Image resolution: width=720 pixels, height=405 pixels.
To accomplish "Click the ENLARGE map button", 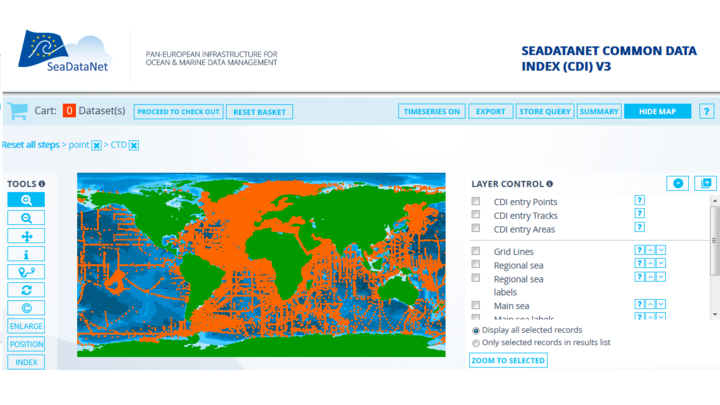I will point(26,326).
